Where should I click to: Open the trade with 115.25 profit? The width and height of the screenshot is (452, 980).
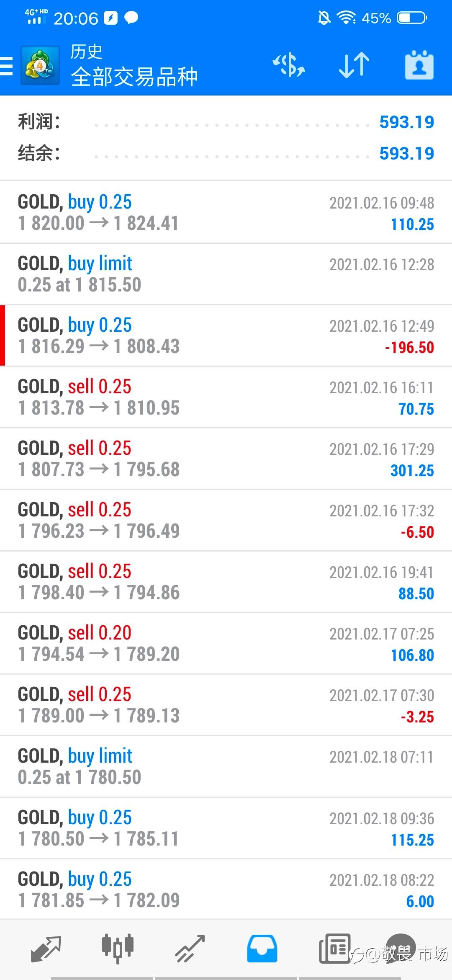point(226,828)
